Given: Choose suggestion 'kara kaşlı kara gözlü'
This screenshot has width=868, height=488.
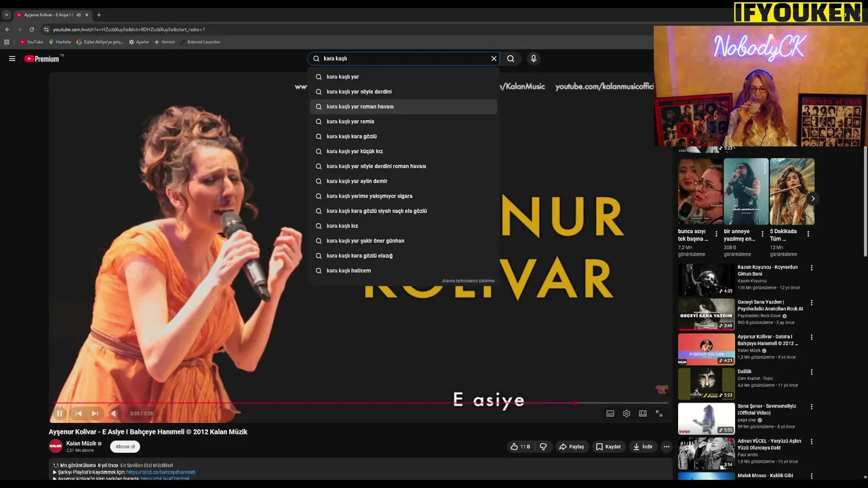Looking at the screenshot, I should pos(403,136).
